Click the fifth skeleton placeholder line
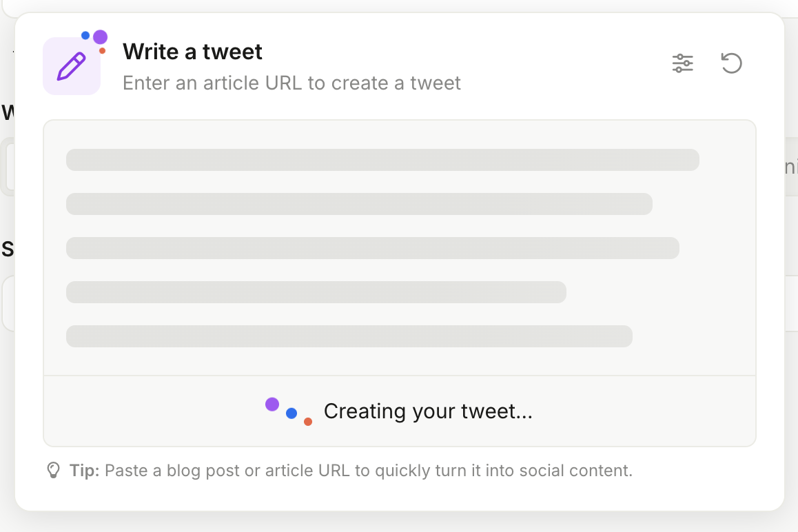Screen dimensions: 798x532 [x=349, y=336]
